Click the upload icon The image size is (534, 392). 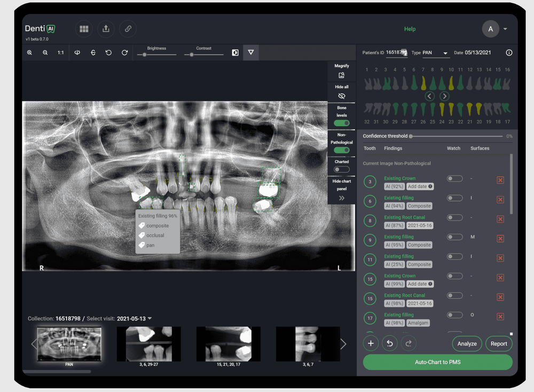pos(106,29)
